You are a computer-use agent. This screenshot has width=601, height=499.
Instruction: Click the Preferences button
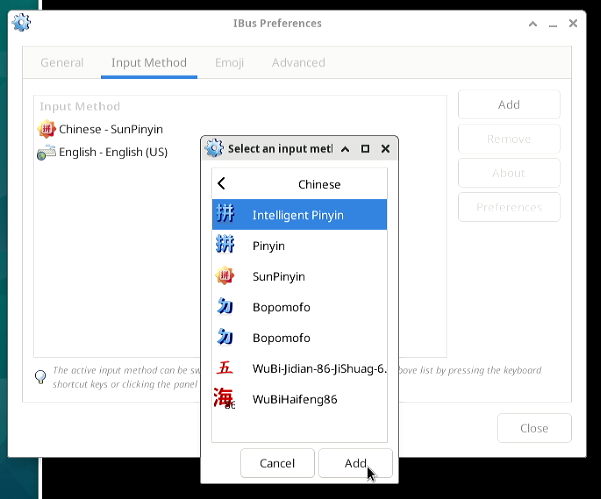coord(509,207)
